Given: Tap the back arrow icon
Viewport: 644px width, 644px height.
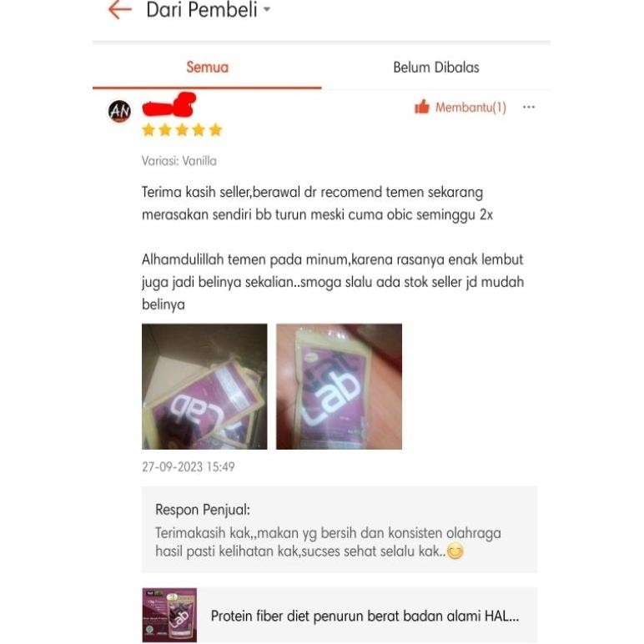Looking at the screenshot, I should coord(120,9).
